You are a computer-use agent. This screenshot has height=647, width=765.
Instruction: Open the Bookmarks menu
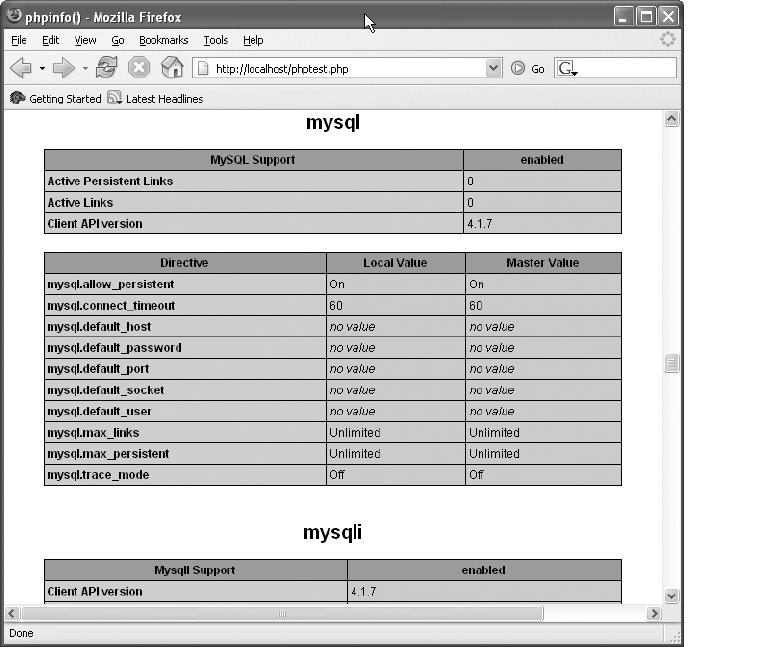pyautogui.click(x=163, y=40)
